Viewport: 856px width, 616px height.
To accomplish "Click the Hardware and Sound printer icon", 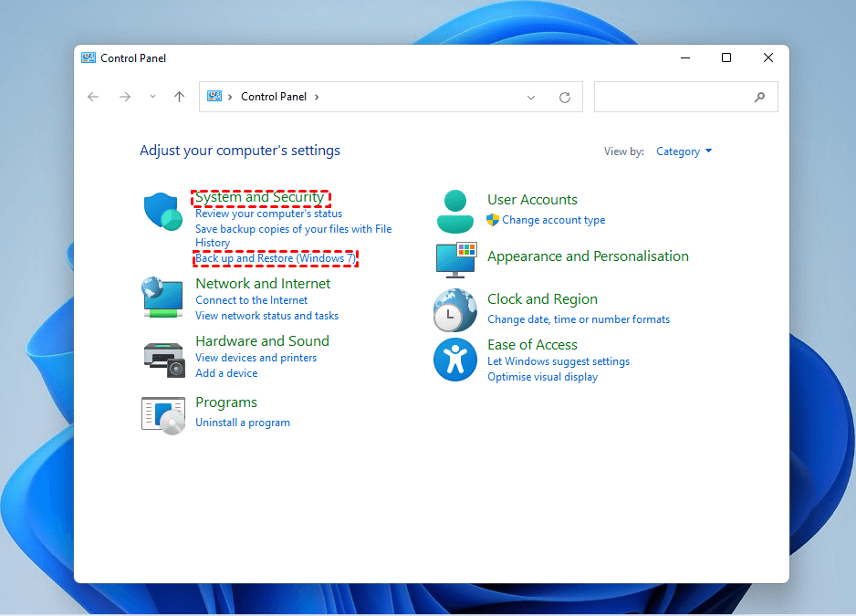I will click(164, 360).
